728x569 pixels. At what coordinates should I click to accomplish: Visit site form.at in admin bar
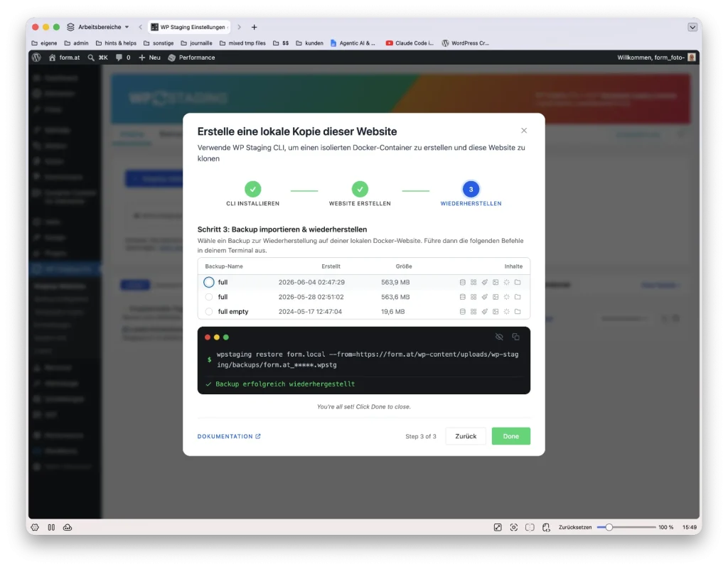(64, 58)
